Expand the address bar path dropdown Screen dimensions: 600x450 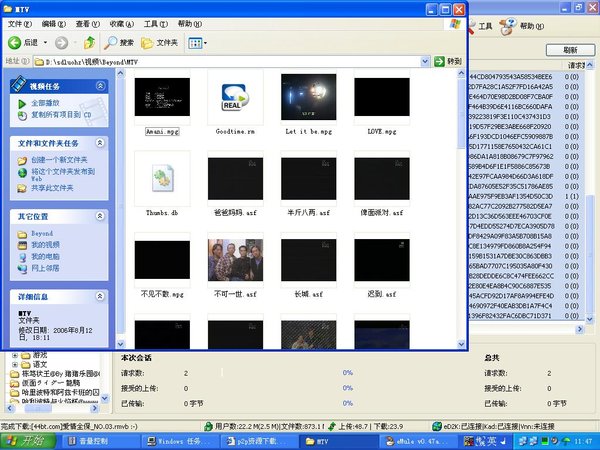click(425, 61)
